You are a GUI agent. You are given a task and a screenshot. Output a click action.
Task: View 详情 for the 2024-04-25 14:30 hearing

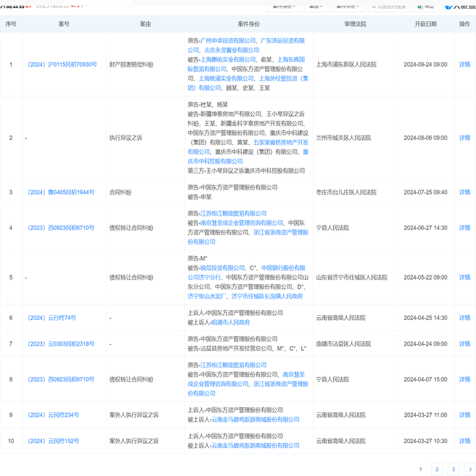pyautogui.click(x=464, y=318)
